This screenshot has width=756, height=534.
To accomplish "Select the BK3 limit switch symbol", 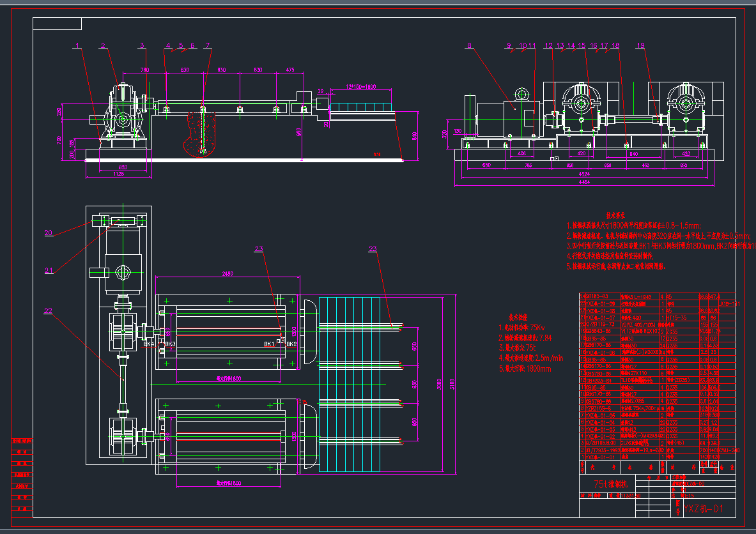I will 170,344.
